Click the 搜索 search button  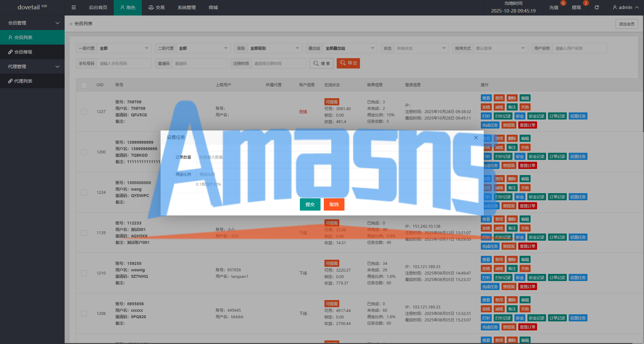[x=322, y=63]
